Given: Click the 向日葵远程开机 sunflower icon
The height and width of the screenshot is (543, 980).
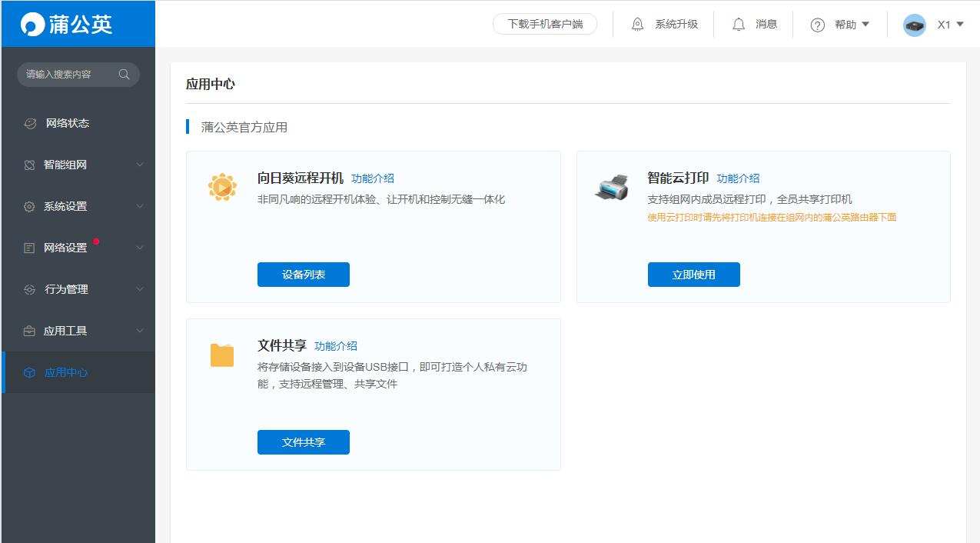Looking at the screenshot, I should point(222,186).
